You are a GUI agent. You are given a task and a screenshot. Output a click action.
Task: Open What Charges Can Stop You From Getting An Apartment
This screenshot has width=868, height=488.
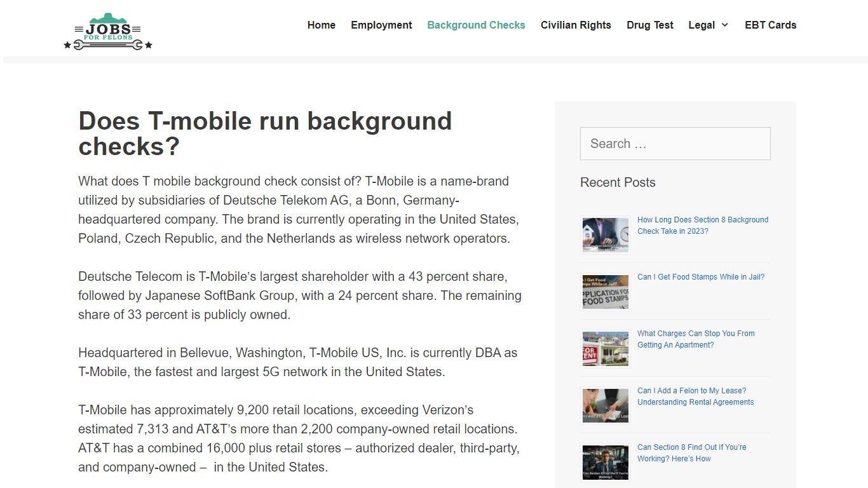[x=696, y=339]
